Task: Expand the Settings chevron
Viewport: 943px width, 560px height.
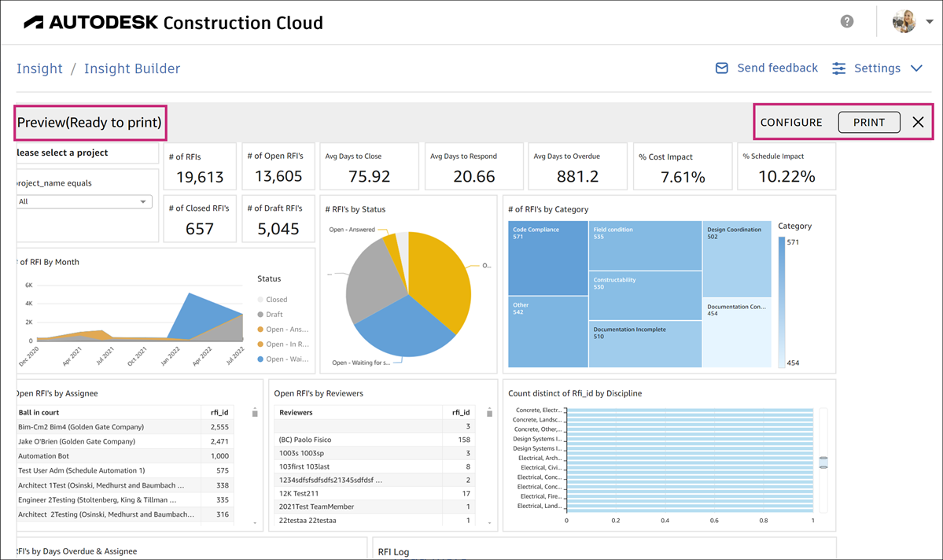Action: (x=916, y=68)
